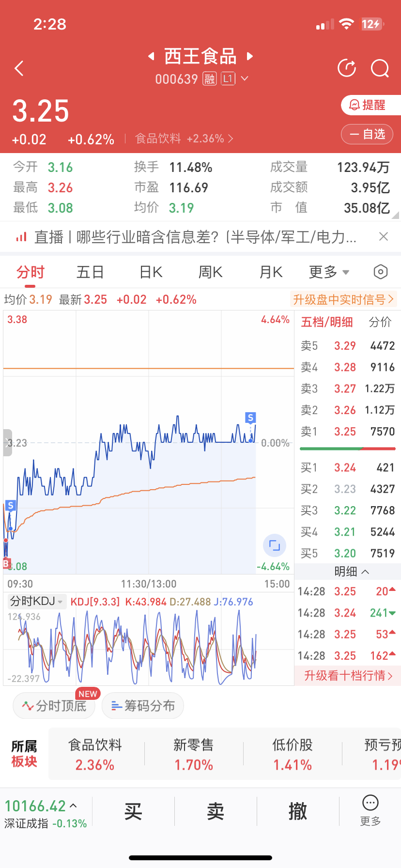Go to next stock with right triangle
Screen dimensions: 401x868
tap(250, 56)
